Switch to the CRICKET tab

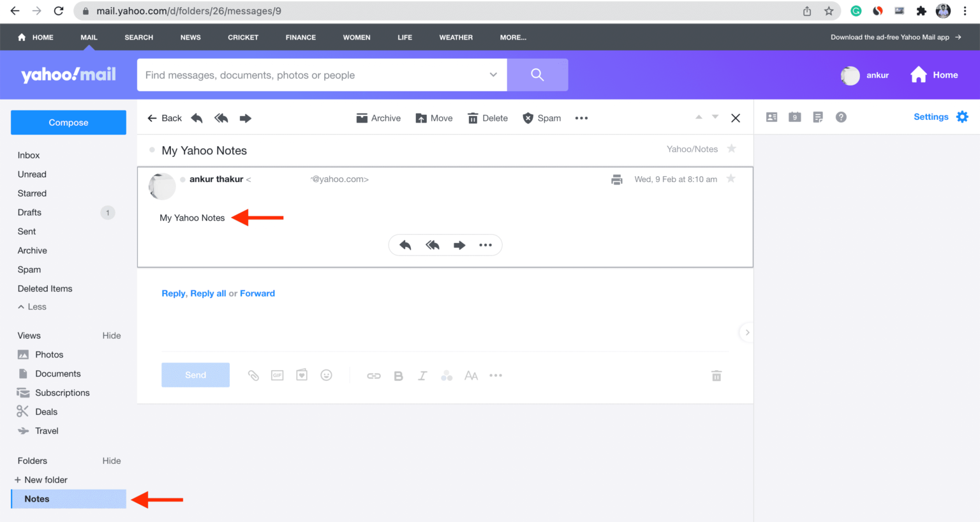tap(243, 37)
